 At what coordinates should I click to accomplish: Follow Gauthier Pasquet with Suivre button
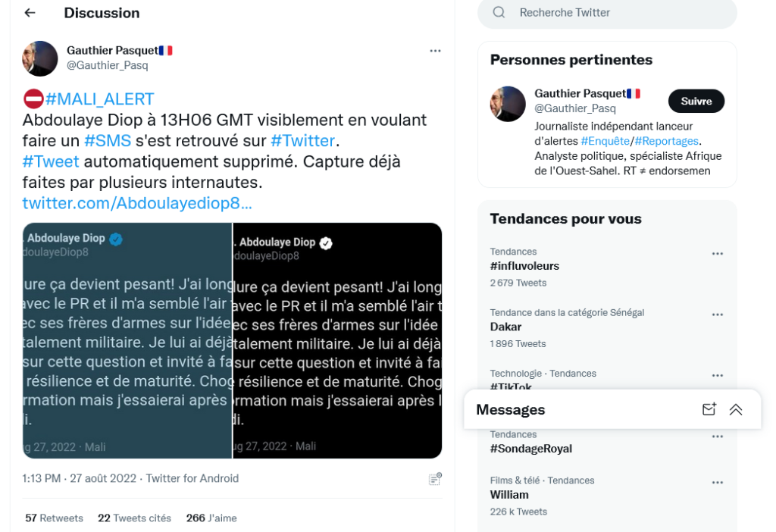tap(696, 101)
